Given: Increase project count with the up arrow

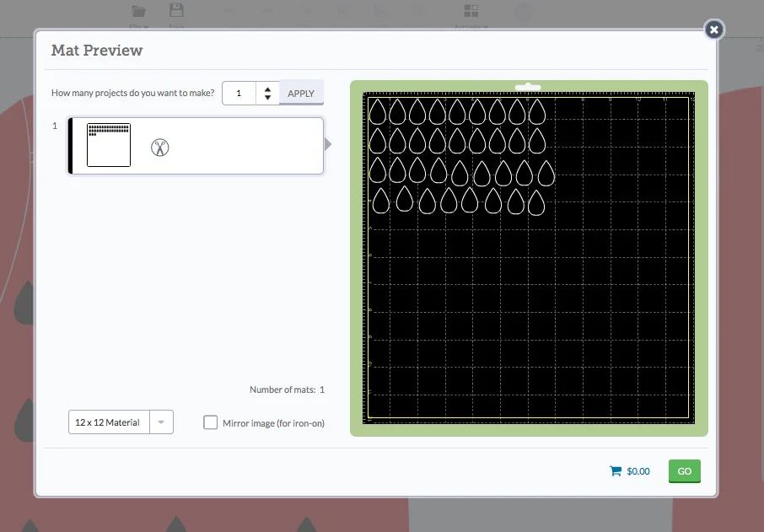Looking at the screenshot, I should pyautogui.click(x=267, y=89).
